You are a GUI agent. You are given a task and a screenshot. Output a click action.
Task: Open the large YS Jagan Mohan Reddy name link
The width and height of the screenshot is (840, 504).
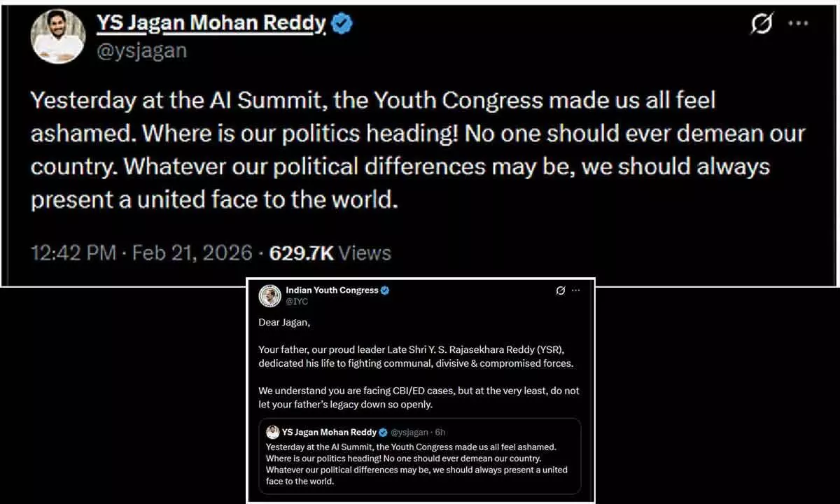point(211,24)
